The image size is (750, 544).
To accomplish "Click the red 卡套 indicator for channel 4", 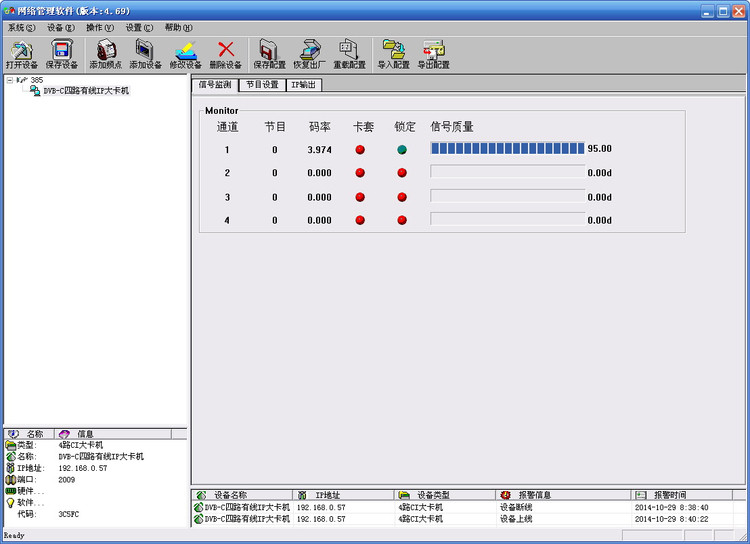I will click(x=360, y=220).
